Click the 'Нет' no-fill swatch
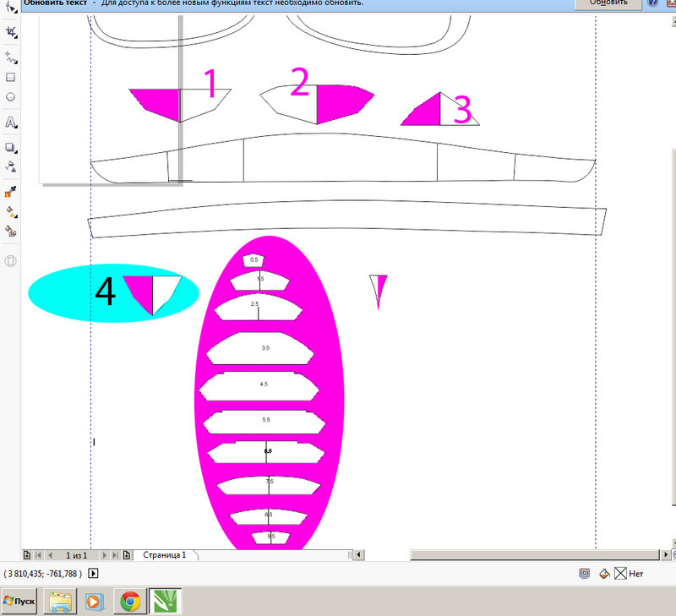676x616 pixels. [x=620, y=574]
